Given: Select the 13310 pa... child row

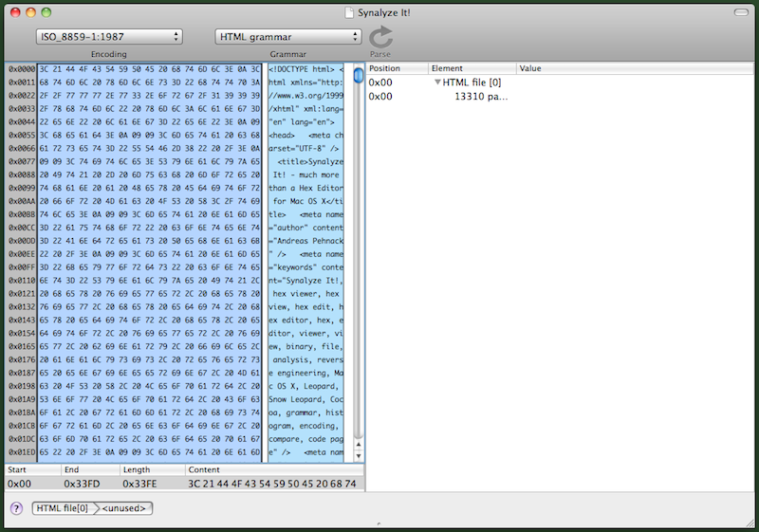Looking at the screenshot, I should (x=479, y=96).
